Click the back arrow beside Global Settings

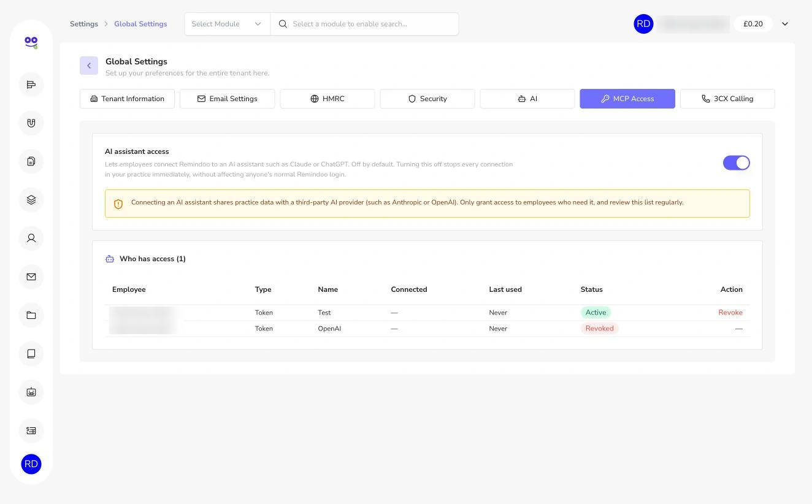coord(89,66)
